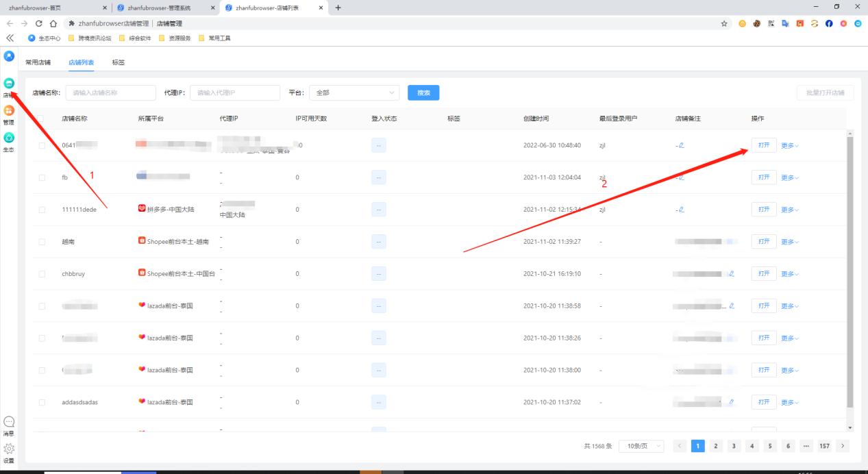The height and width of the screenshot is (474, 868).
Task: Click the 批量打开店铺 button
Action: coord(826,92)
